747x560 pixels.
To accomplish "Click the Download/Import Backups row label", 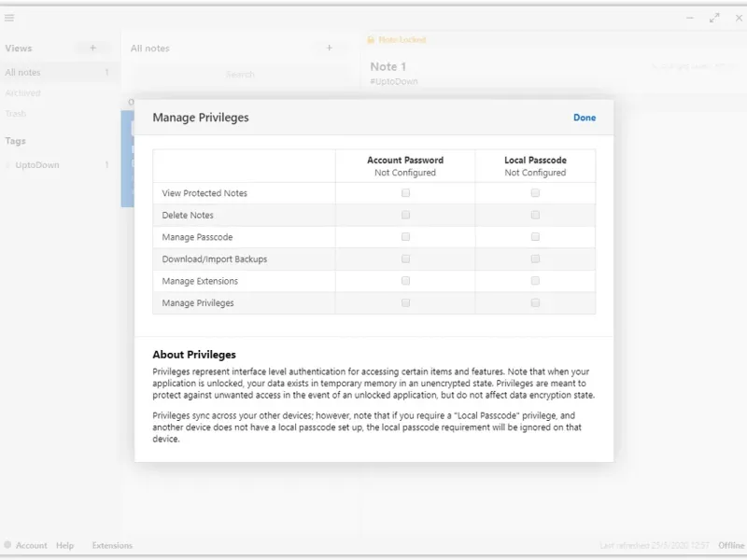I will click(x=215, y=259).
